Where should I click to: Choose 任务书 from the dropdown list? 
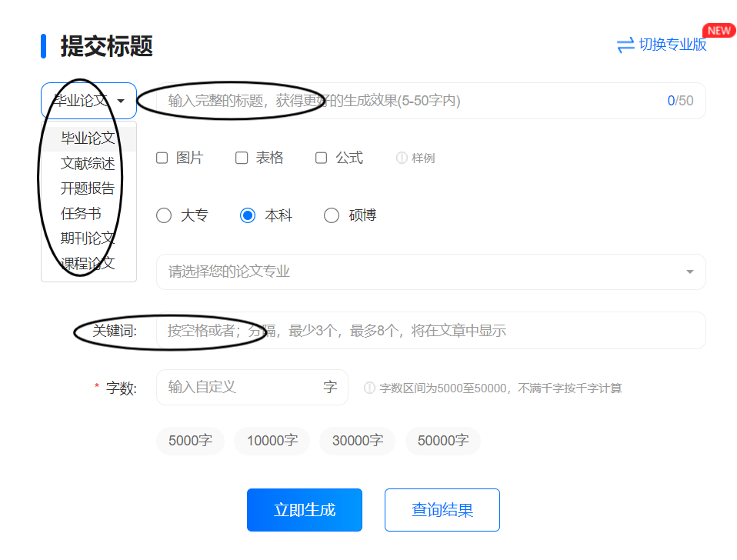(88, 213)
